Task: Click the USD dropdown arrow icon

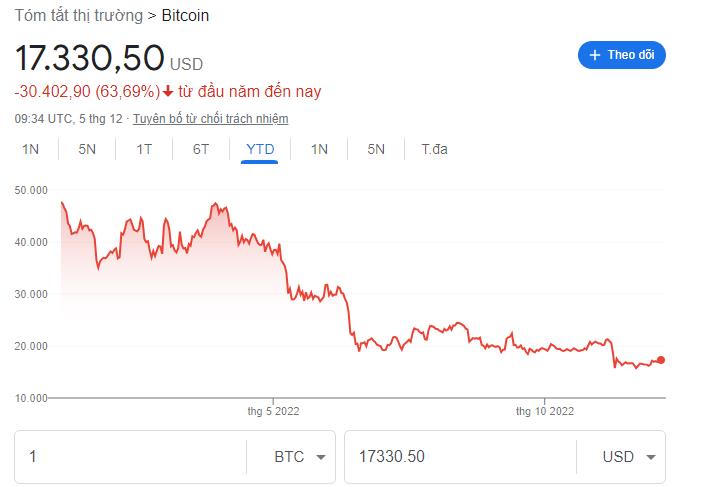Action: (x=651, y=457)
